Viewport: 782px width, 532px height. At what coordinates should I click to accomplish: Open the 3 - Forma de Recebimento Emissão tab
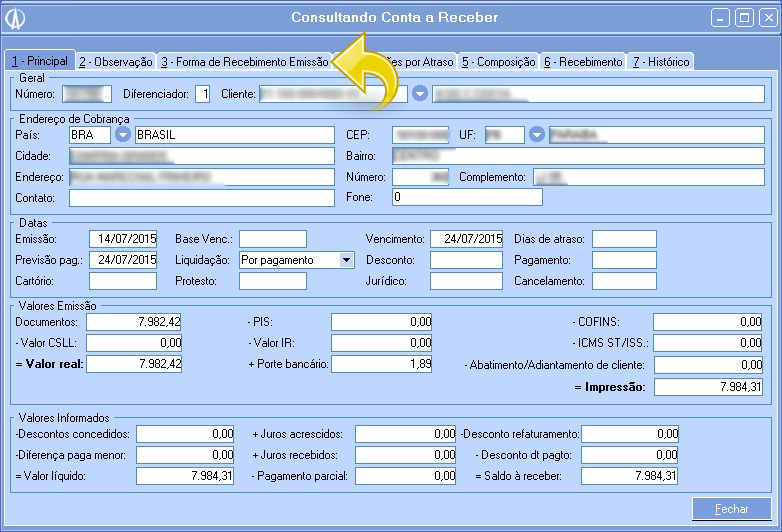[244, 62]
